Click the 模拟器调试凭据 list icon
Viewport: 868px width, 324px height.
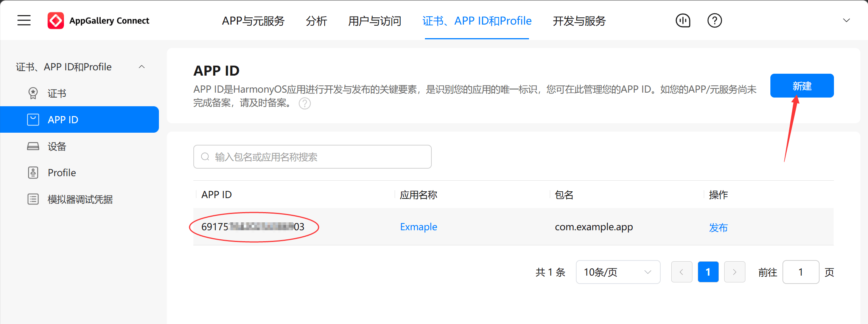(33, 199)
